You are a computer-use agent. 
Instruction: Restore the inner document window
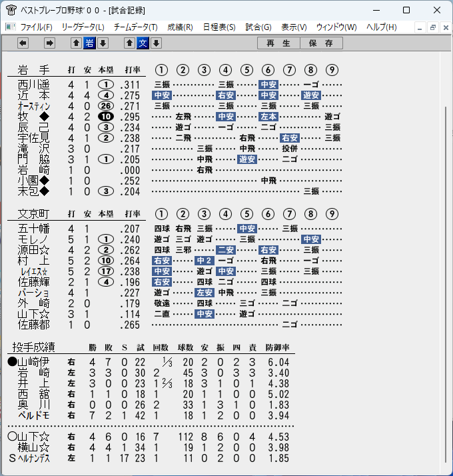432,27
